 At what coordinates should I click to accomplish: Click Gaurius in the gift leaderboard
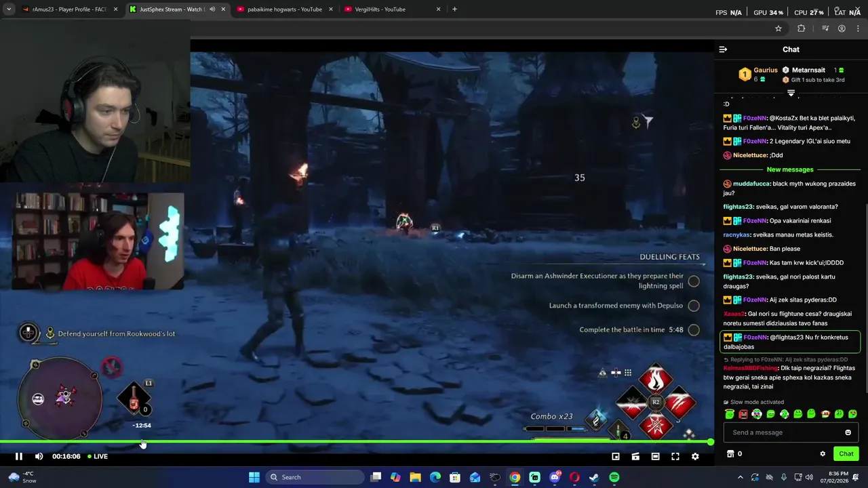coord(765,70)
